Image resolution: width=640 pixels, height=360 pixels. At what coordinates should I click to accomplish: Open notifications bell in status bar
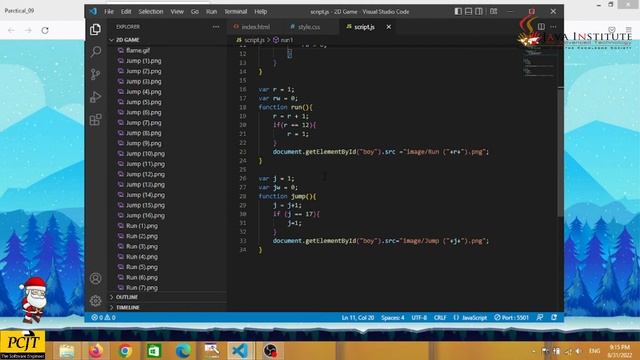[554, 318]
